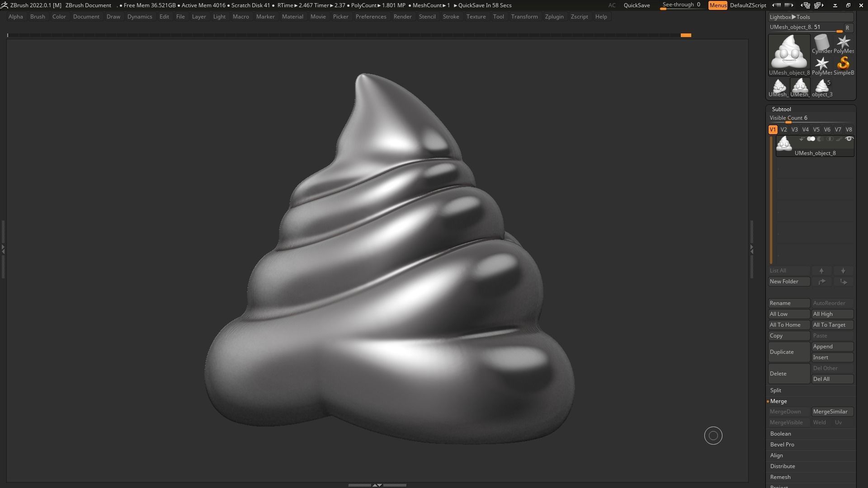Select the upper PolyMesh star tool
The height and width of the screenshot is (488, 868).
pyautogui.click(x=843, y=44)
